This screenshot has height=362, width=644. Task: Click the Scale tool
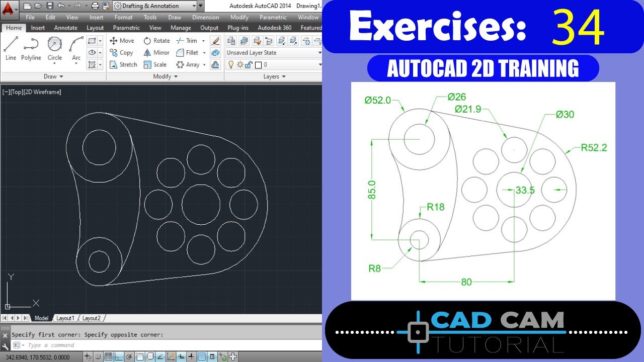[155, 64]
